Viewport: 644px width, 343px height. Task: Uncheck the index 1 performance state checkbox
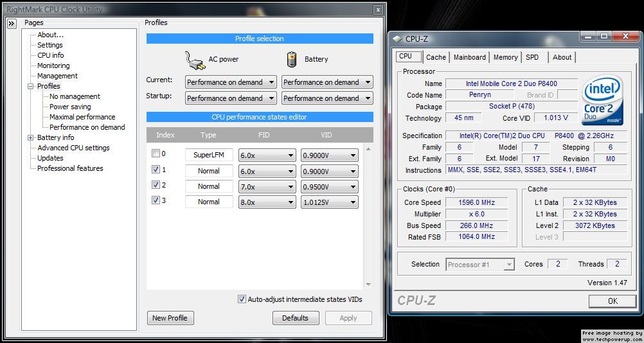[156, 169]
